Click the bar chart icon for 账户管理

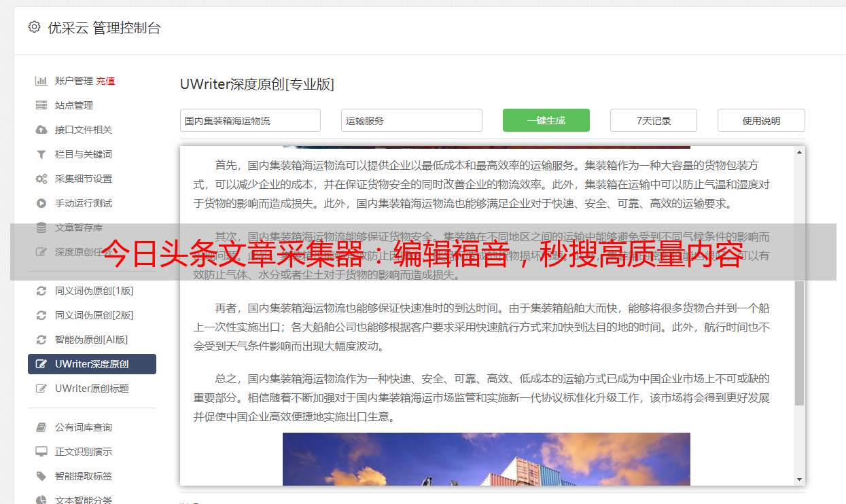41,81
